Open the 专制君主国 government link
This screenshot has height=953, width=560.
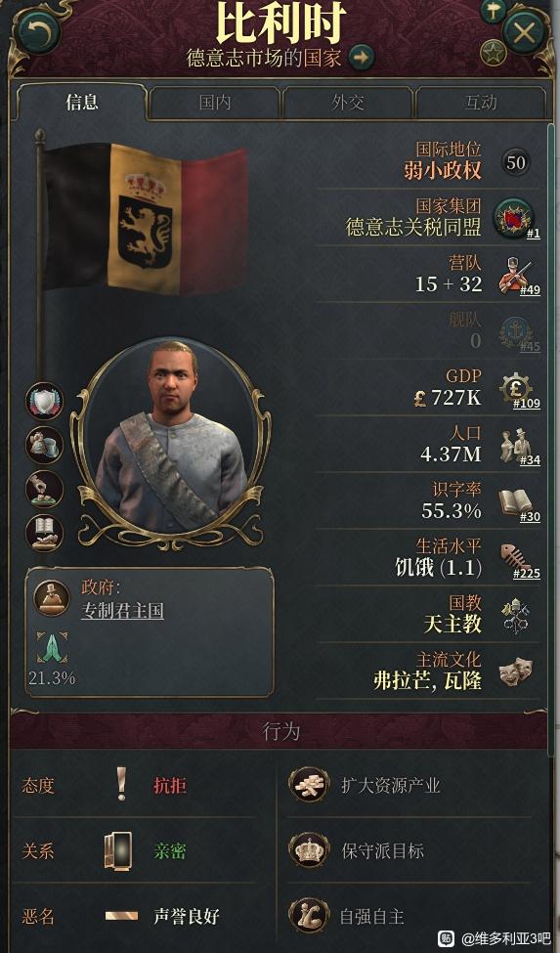click(123, 610)
